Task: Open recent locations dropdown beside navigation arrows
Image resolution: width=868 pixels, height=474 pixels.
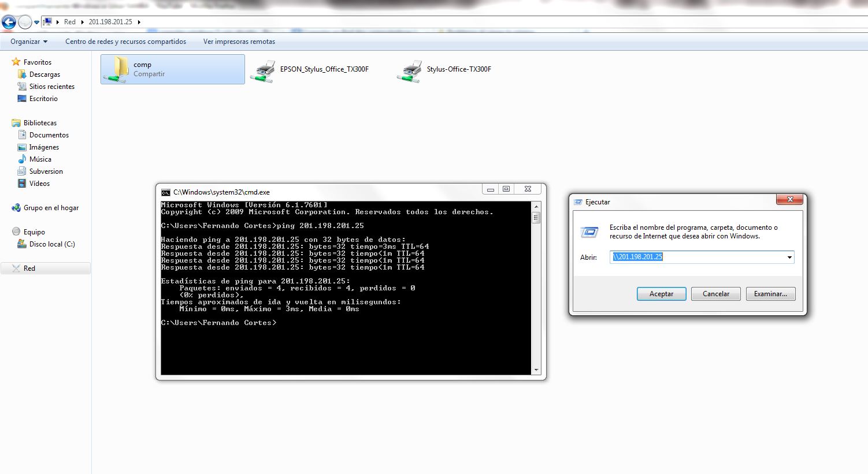Action: (36, 23)
